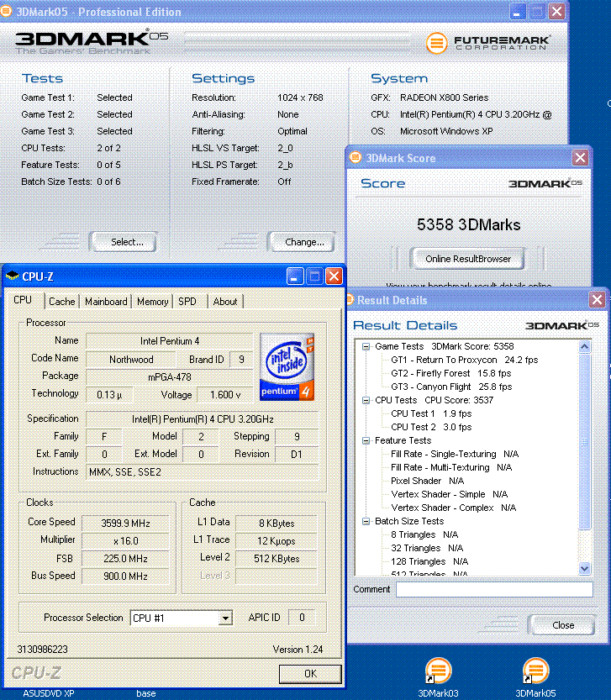Click the Level 2 cache value 512 KBytes
This screenshot has width=611, height=700.
click(x=277, y=559)
